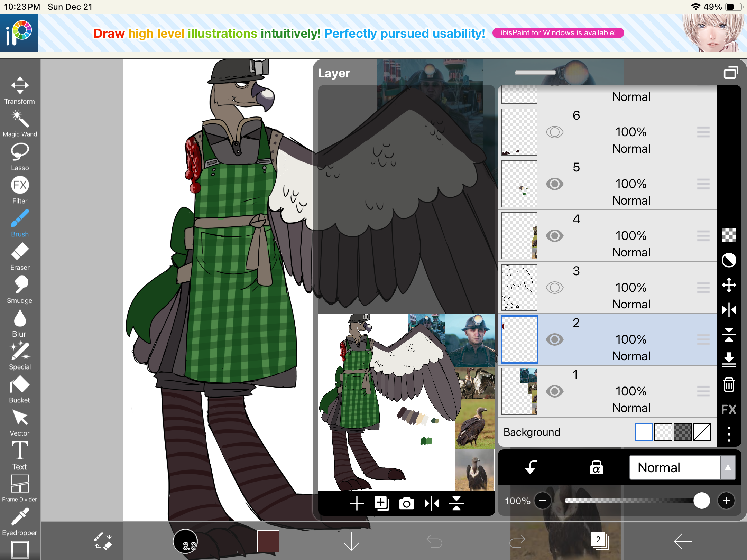Click the trash icon to delete layer
This screenshot has width=747, height=560.
point(729,384)
